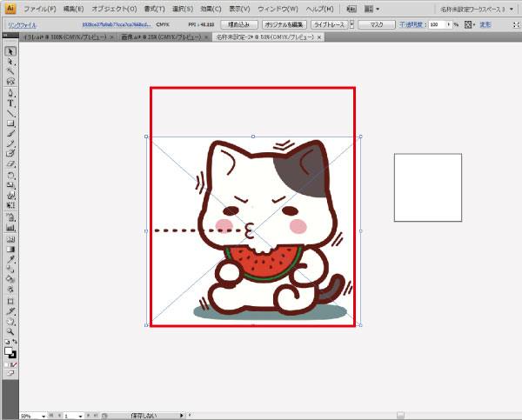Open the Arrange Documents dropdown
This screenshot has width=522, height=420.
pos(371,9)
